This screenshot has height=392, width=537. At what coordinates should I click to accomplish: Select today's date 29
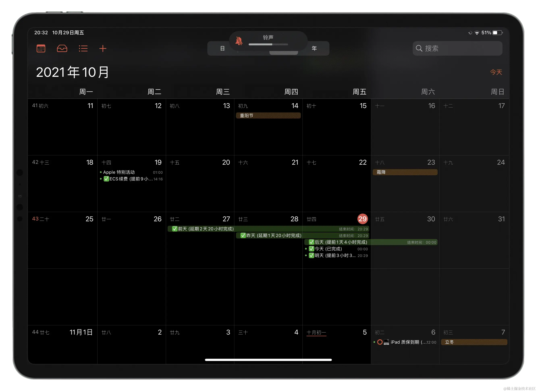click(x=363, y=219)
